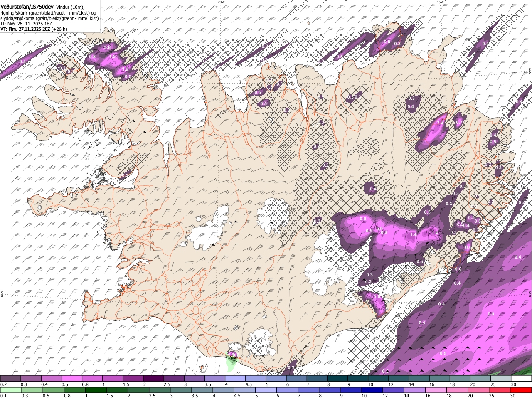Select the 'slydda/snjókoma' legend description line
The width and height of the screenshot is (532, 399).
49,18
